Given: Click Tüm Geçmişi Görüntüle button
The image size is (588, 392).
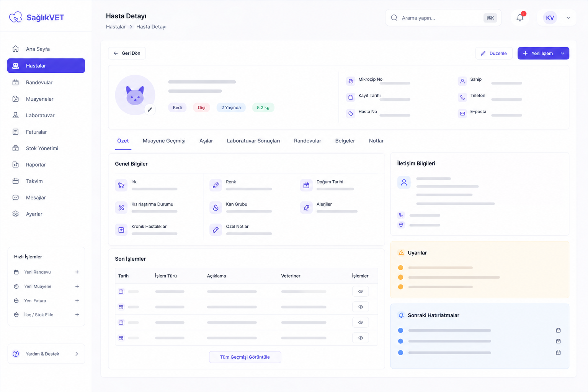Looking at the screenshot, I should pos(245,357).
